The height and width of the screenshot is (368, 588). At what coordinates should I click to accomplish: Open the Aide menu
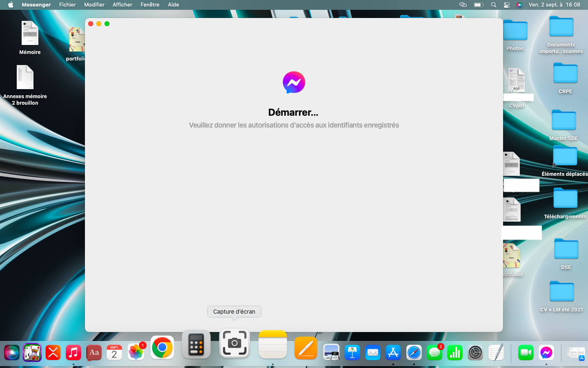[174, 5]
